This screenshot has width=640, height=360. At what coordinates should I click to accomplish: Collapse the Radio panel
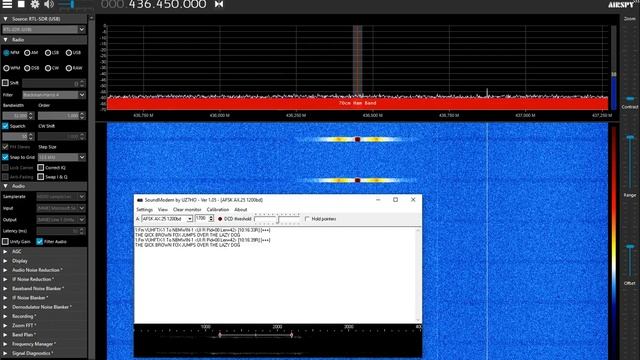click(x=5, y=40)
